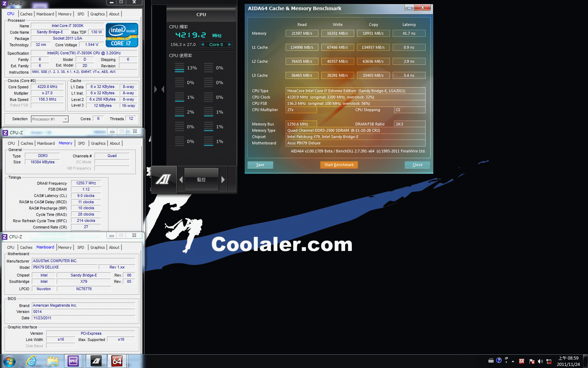Click the Close button in AIDA64 benchmark window
The width and height of the screenshot is (588, 368).
click(x=417, y=165)
